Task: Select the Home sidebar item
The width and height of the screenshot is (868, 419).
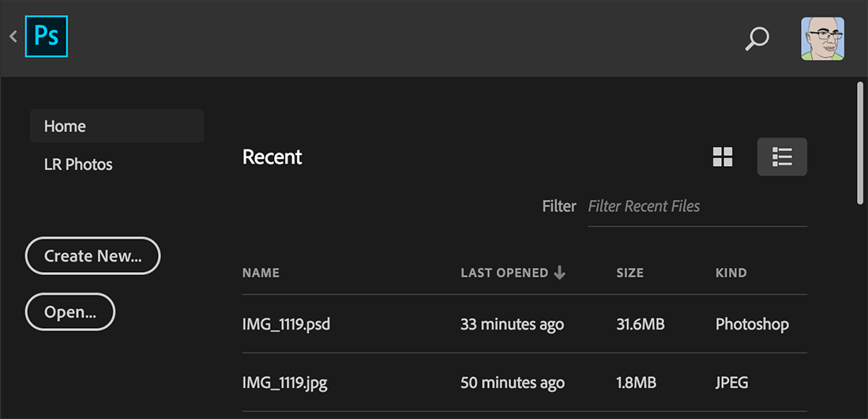Action: 117,126
